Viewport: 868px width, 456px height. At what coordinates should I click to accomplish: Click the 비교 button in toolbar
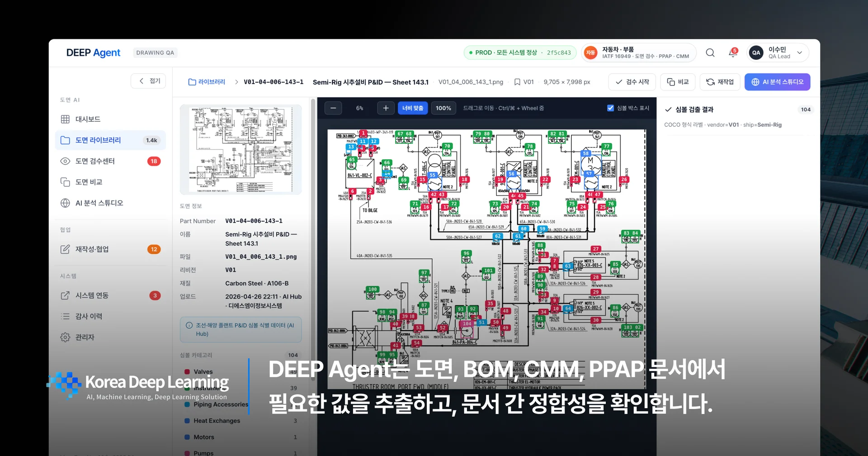[x=678, y=82]
